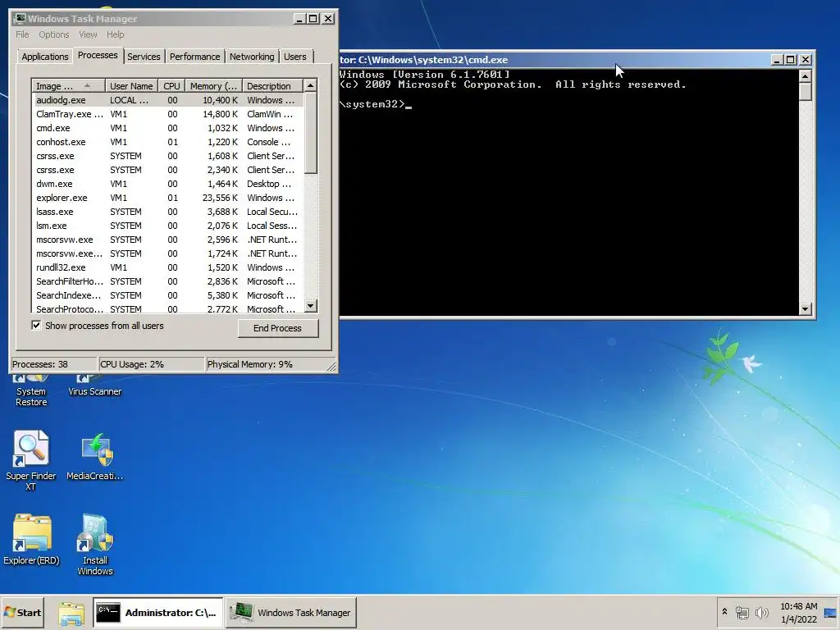The width and height of the screenshot is (840, 630).
Task: Select the explorer.exe process row
Action: tap(167, 198)
